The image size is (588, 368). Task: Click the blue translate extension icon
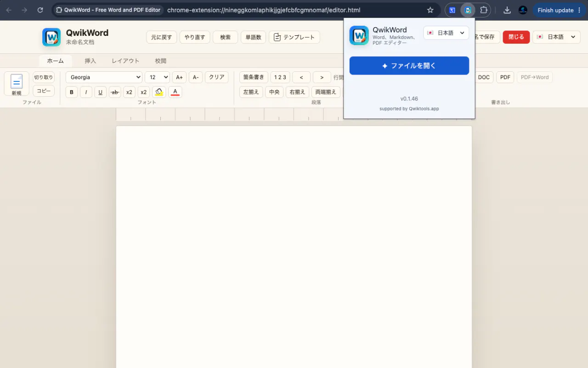452,10
